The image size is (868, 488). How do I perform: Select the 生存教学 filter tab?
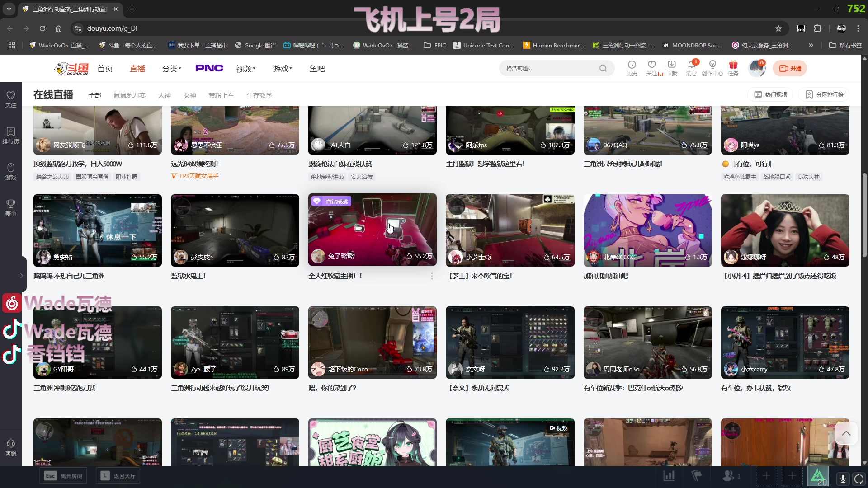coord(259,95)
